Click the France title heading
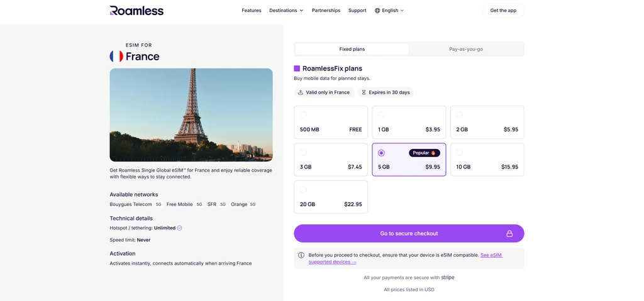Viewport: 644px width, 301px height. coord(143,57)
